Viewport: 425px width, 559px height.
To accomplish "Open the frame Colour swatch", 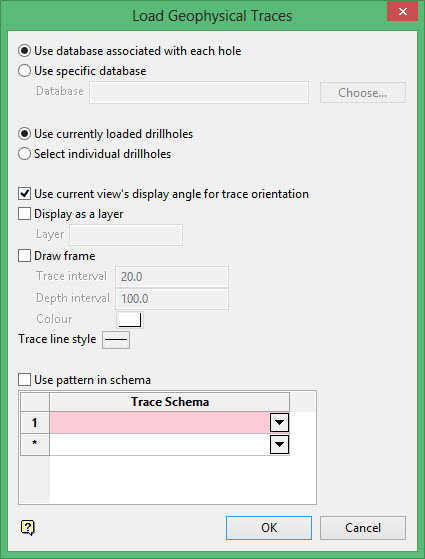I will (x=130, y=319).
